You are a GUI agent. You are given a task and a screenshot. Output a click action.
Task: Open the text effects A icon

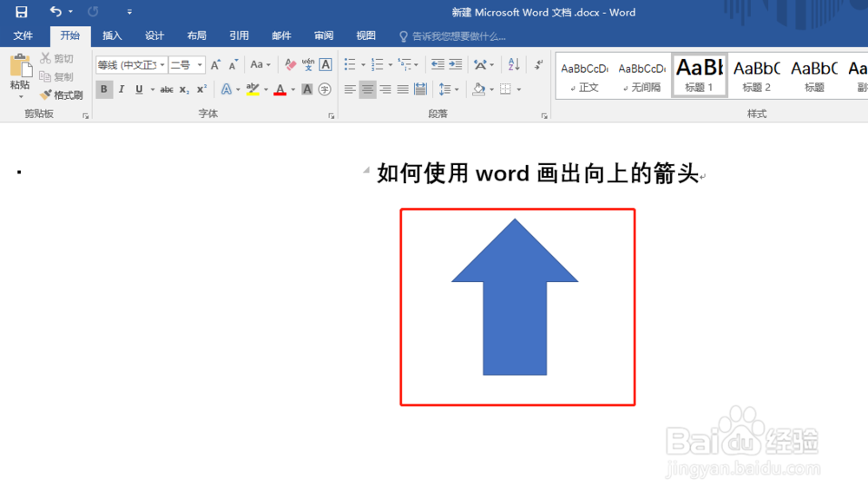[227, 89]
